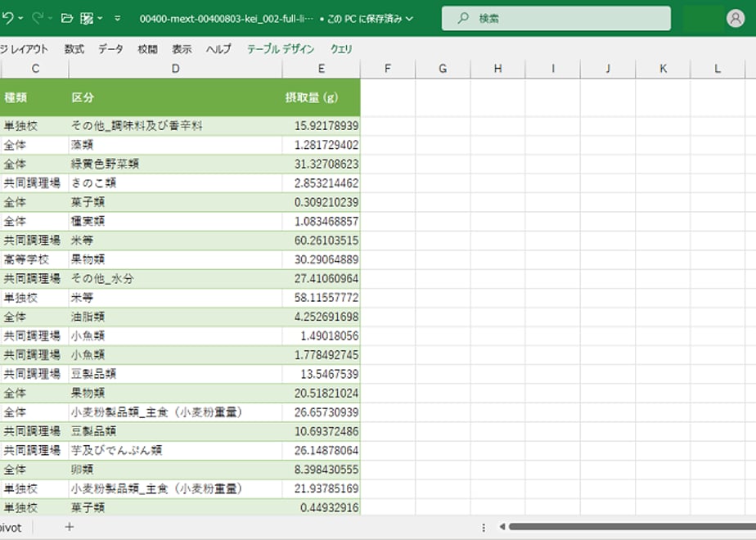
Task: Expand the Redo history dropdown arrow
Action: point(50,18)
